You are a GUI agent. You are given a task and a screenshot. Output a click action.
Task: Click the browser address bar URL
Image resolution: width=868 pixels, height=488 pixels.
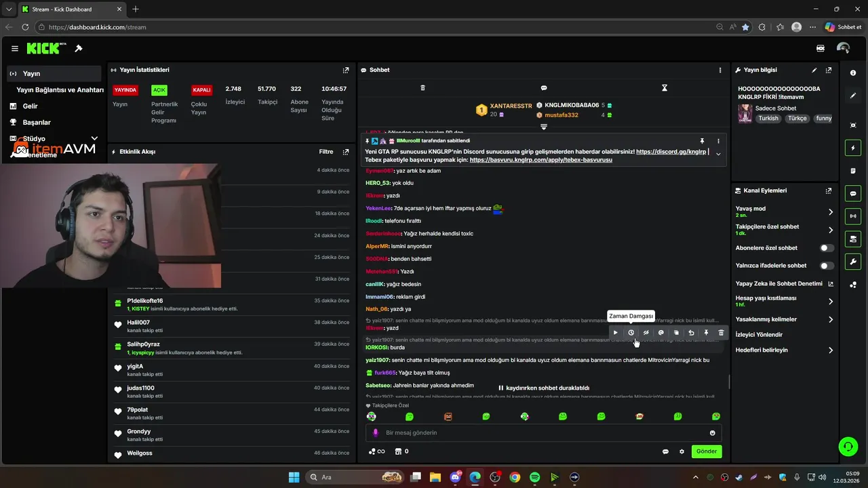(x=97, y=27)
